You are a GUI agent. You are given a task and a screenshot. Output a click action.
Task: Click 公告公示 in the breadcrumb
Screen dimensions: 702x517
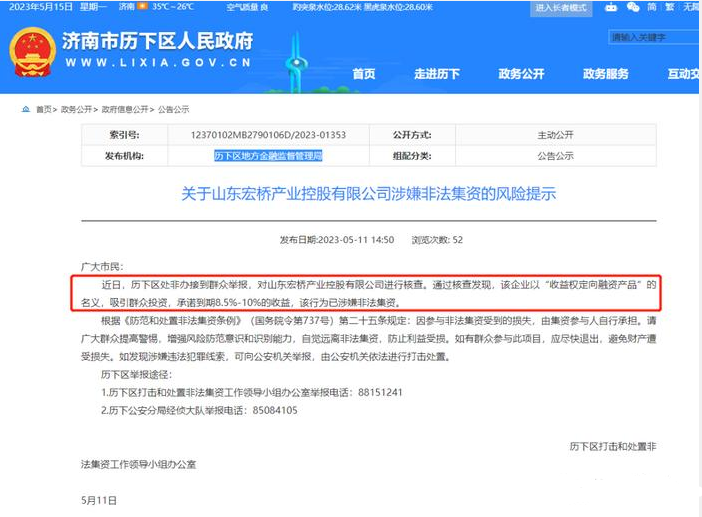pos(173,110)
